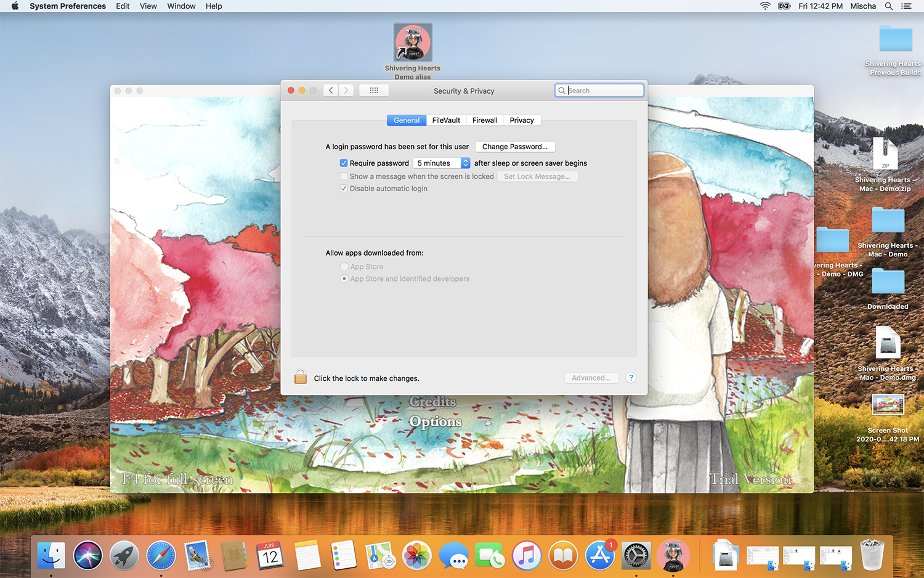Switch to the Firewall tab
Image resolution: width=924 pixels, height=578 pixels.
pyautogui.click(x=485, y=120)
